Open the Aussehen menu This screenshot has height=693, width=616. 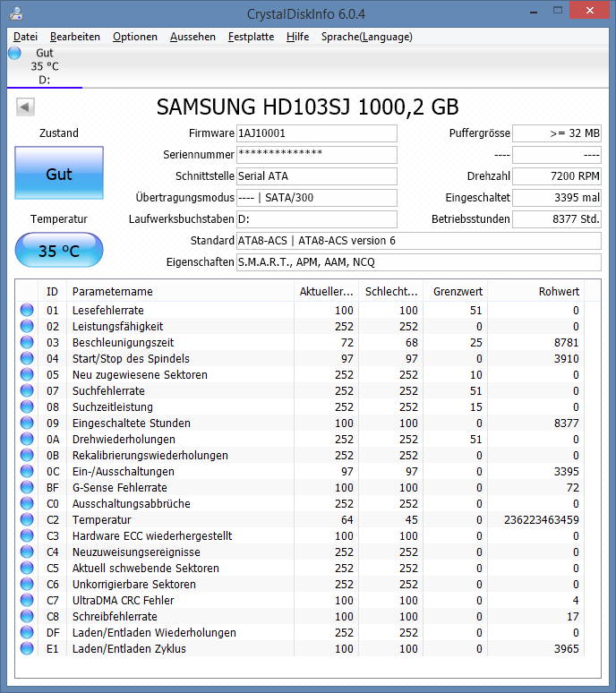[192, 37]
